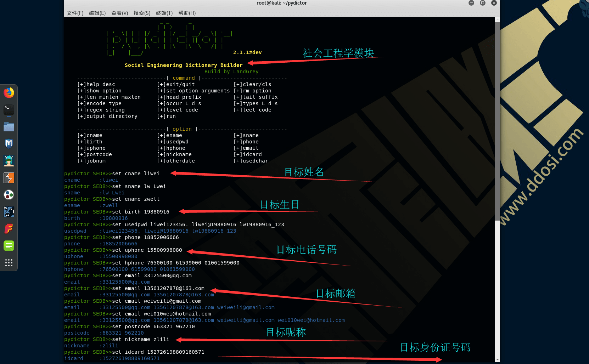Screen dimensions: 589x364
Task: Open the 编辑(E) menu
Action: coord(97,13)
